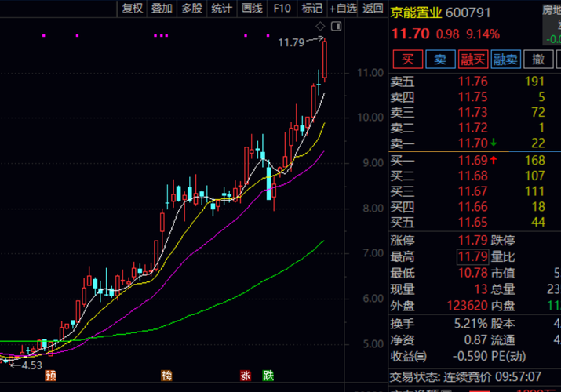Click 买二 price 11.68
Image resolution: width=561 pixels, height=392 pixels.
click(473, 176)
